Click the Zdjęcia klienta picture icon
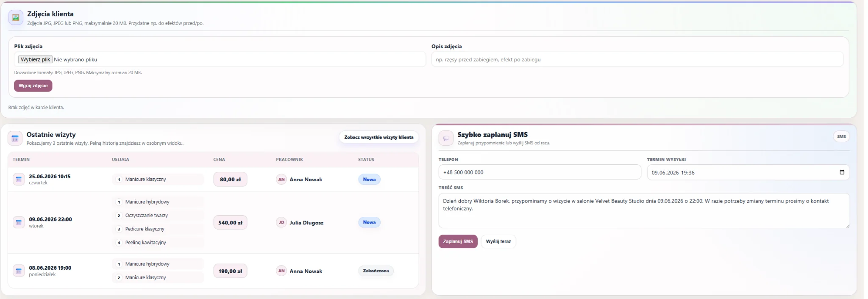This screenshot has height=299, width=868. (x=16, y=18)
